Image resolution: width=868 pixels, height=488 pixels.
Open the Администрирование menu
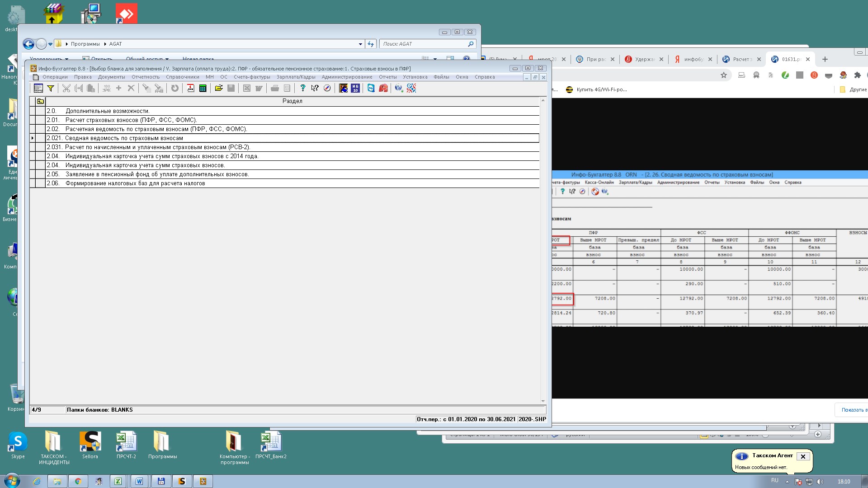click(x=347, y=77)
